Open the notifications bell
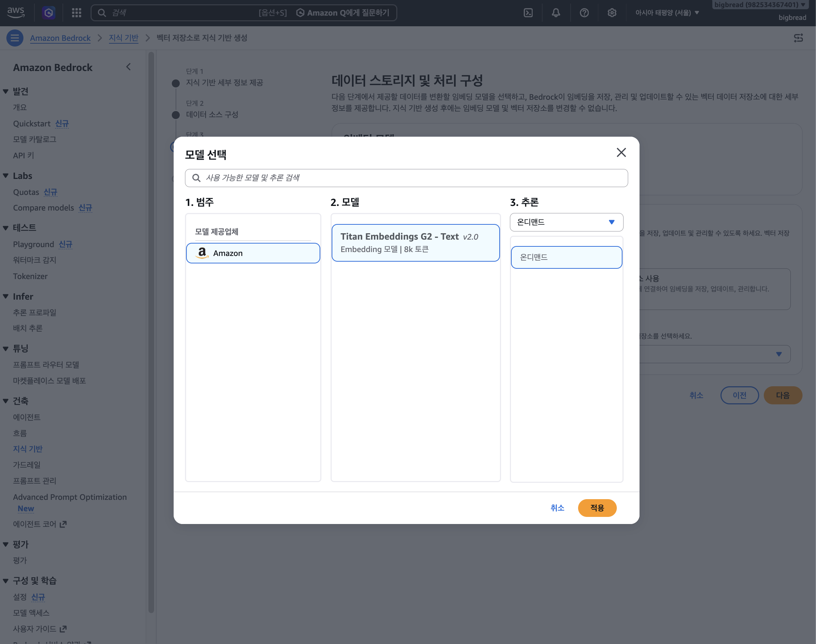 click(556, 13)
